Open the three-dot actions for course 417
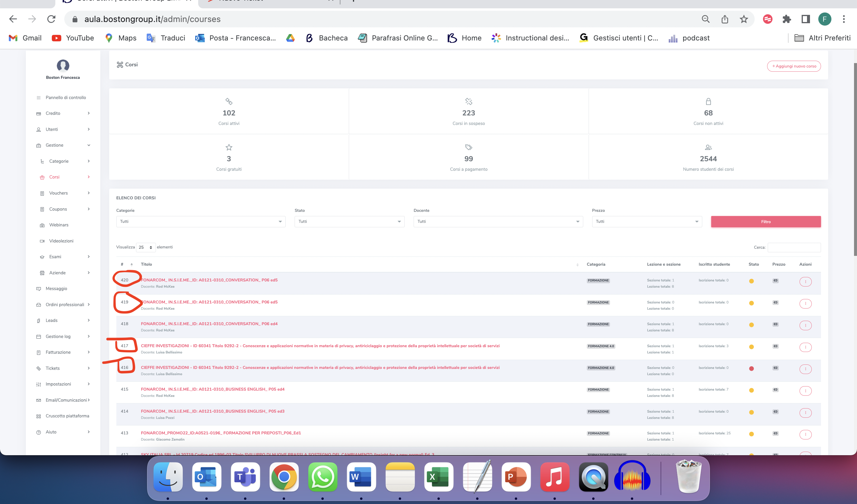 point(805,347)
